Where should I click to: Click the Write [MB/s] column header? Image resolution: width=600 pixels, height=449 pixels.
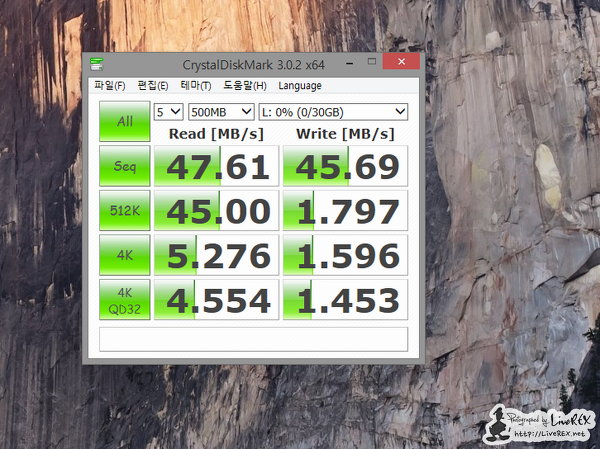(x=345, y=134)
